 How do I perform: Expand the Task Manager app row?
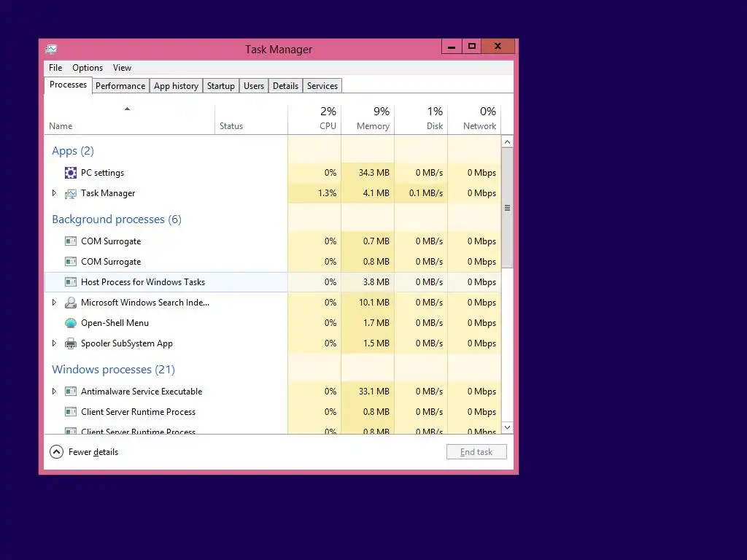click(x=54, y=192)
